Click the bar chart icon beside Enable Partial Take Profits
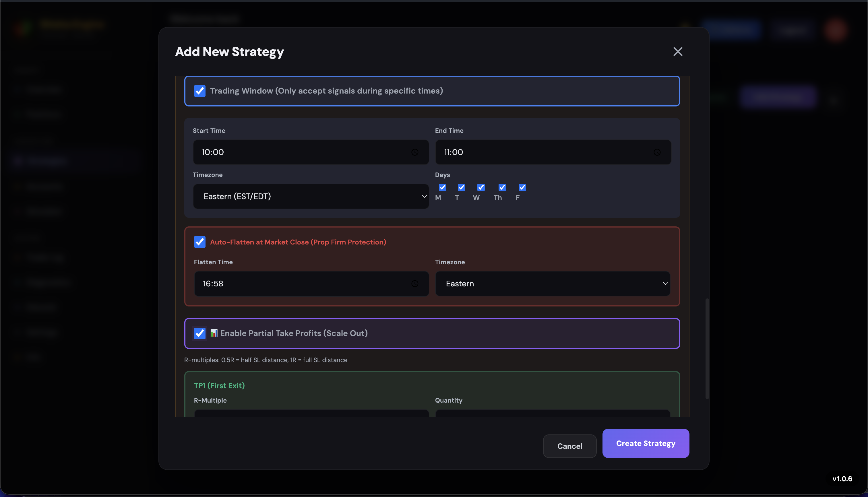The image size is (868, 497). coord(214,333)
